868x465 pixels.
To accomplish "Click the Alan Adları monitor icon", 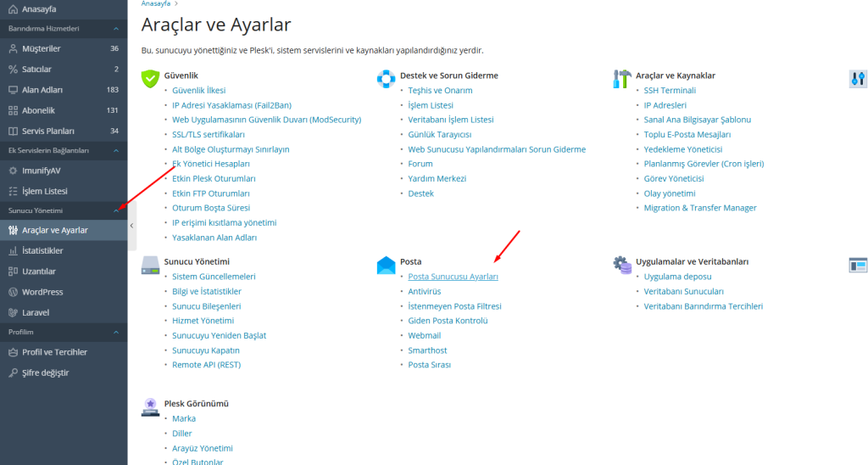I will (13, 90).
